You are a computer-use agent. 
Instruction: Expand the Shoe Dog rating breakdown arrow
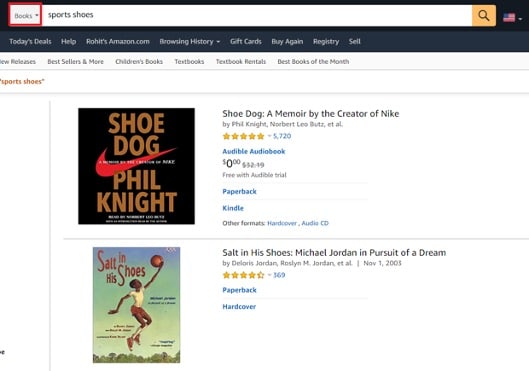[x=269, y=136]
